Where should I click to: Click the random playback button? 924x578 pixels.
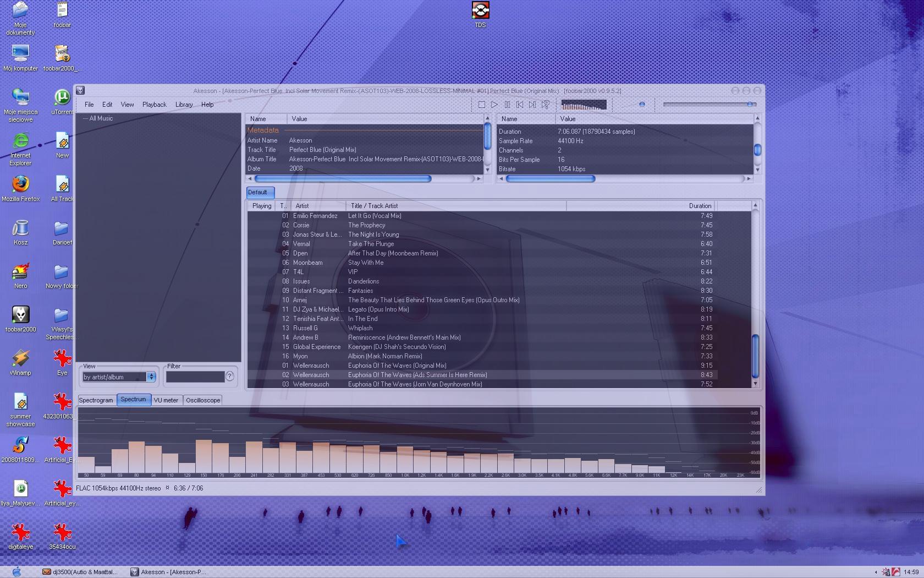tap(545, 105)
